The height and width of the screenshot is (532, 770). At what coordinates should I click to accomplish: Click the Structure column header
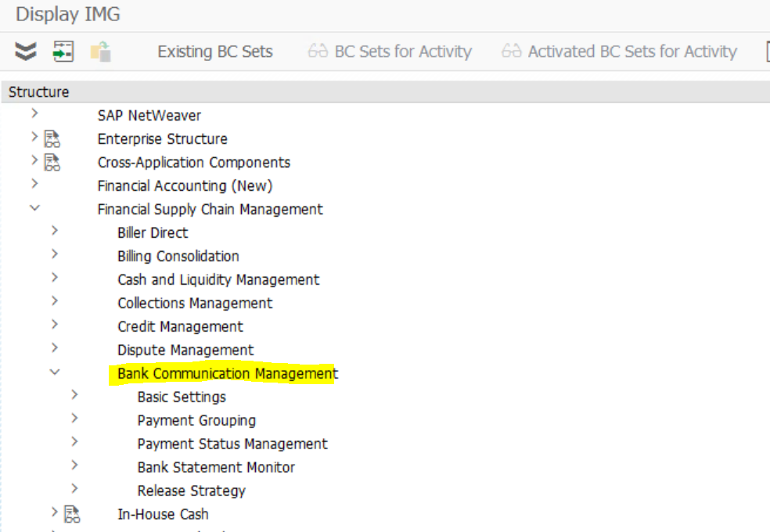click(x=39, y=92)
